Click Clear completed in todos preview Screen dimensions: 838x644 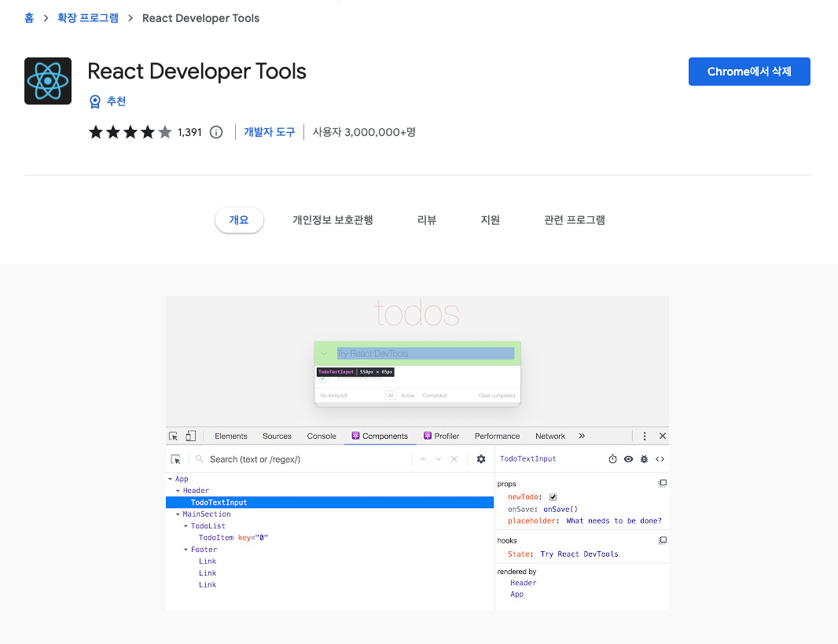pyautogui.click(x=497, y=396)
